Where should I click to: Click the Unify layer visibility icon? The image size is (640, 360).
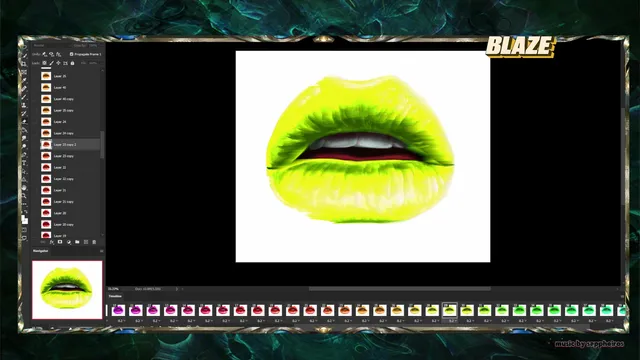tap(51, 54)
